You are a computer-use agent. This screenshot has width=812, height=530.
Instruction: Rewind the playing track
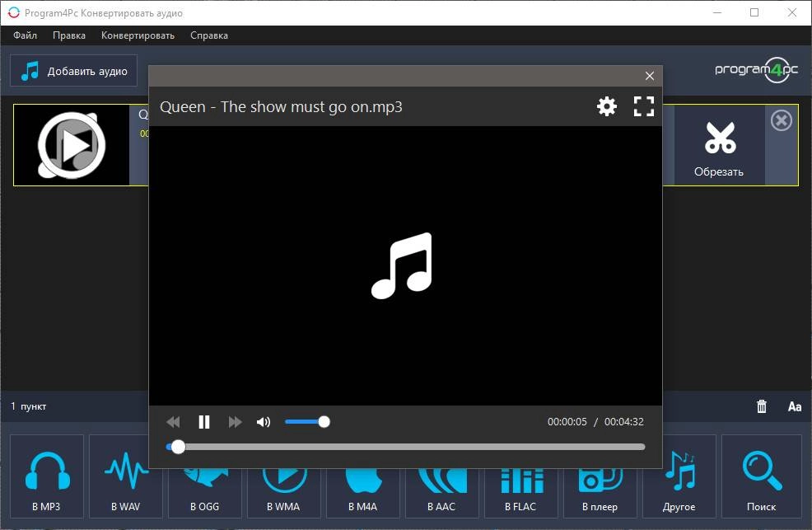(x=174, y=422)
